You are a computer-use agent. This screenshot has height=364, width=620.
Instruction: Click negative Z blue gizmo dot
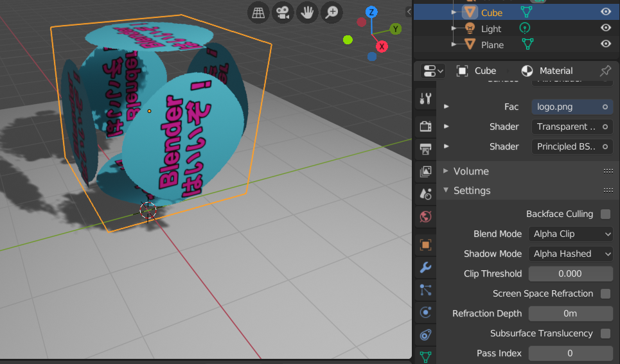372,56
